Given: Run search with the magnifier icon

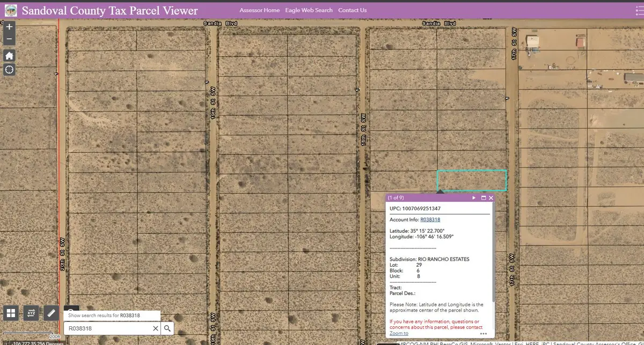Looking at the screenshot, I should [167, 328].
